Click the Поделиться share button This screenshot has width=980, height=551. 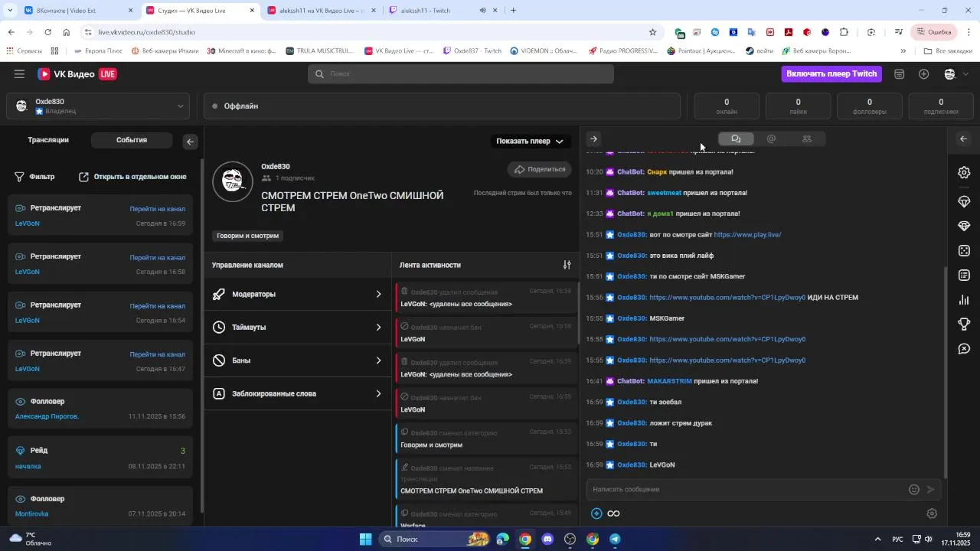click(x=540, y=169)
